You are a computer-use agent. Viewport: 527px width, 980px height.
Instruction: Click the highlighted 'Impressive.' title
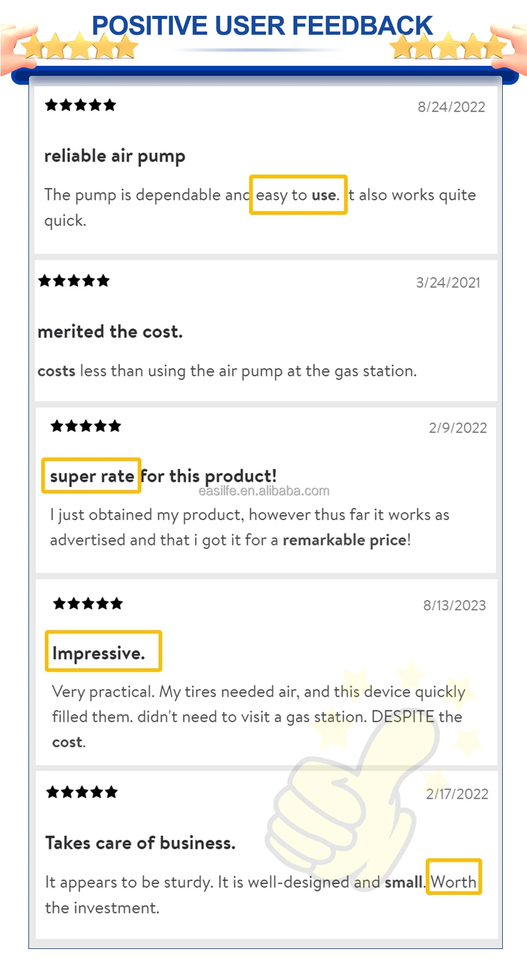(x=103, y=651)
